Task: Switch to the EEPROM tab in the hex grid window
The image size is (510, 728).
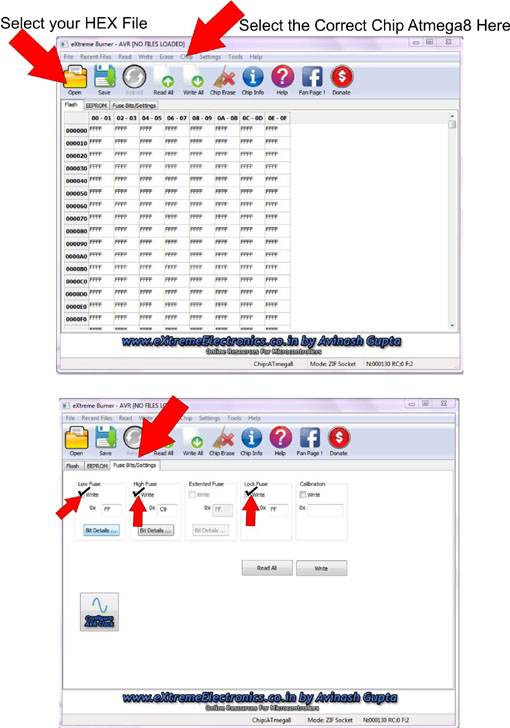Action: click(x=96, y=105)
